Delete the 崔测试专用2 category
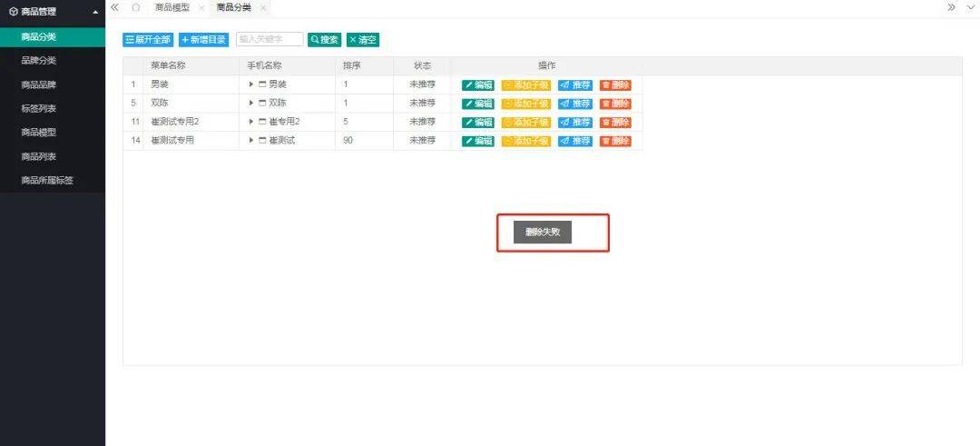 [615, 123]
